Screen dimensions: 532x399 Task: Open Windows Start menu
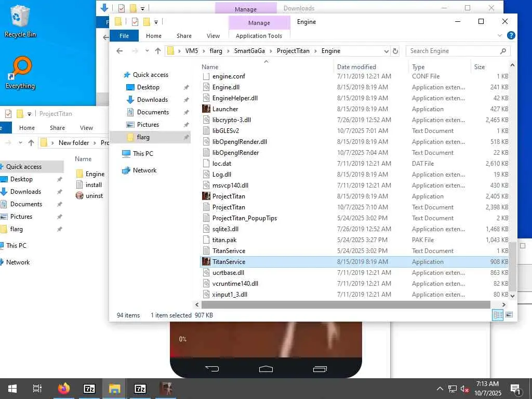click(x=12, y=389)
